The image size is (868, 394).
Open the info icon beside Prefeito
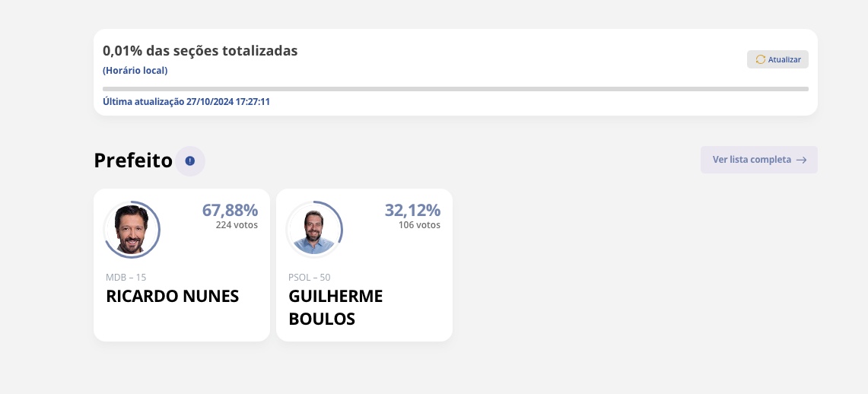click(190, 161)
